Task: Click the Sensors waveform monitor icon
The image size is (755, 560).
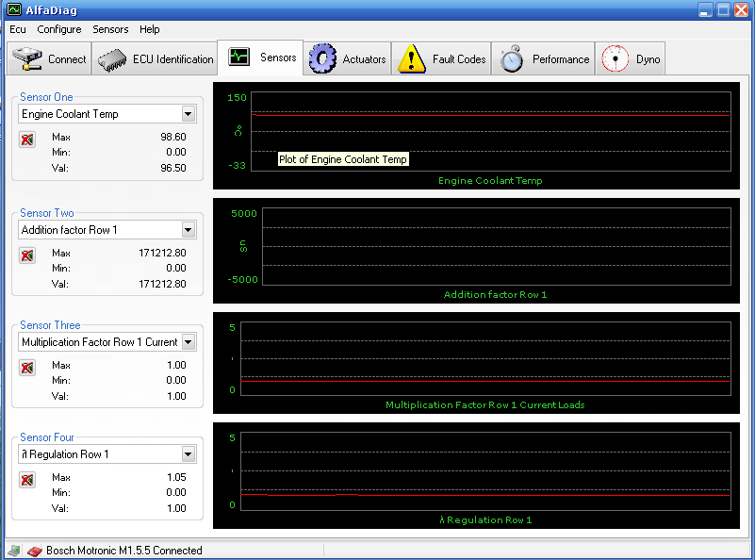Action: (239, 58)
